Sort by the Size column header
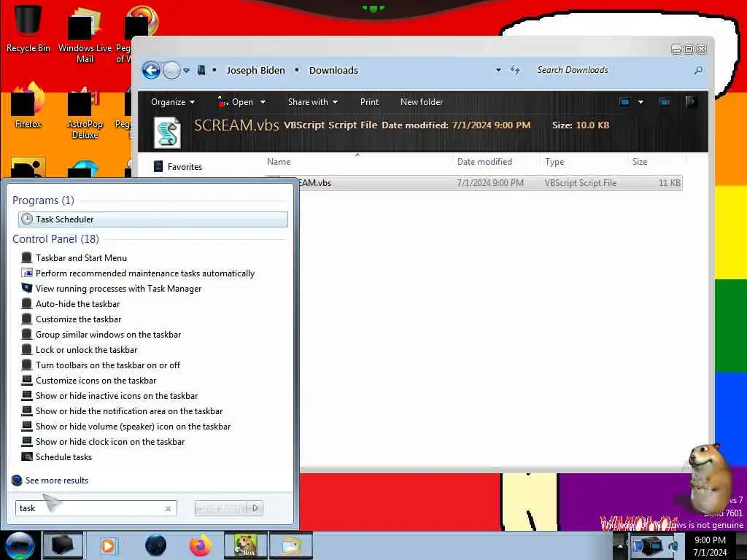 (639, 162)
